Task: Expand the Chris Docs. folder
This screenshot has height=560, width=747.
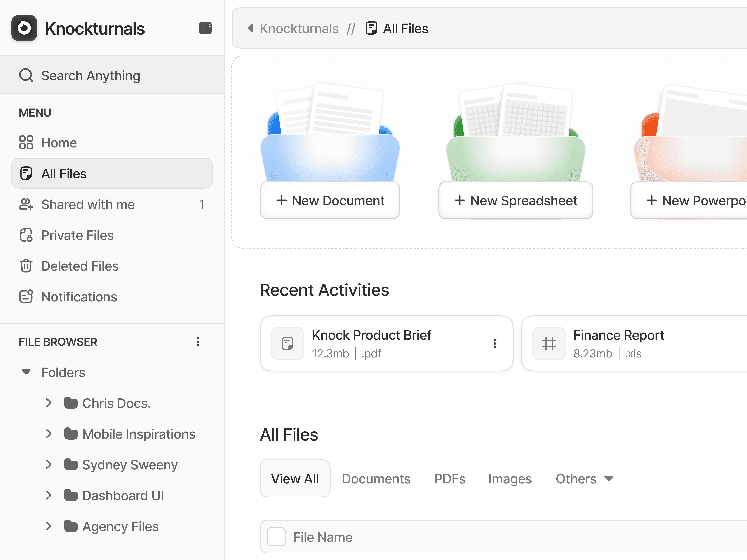Action: [49, 403]
